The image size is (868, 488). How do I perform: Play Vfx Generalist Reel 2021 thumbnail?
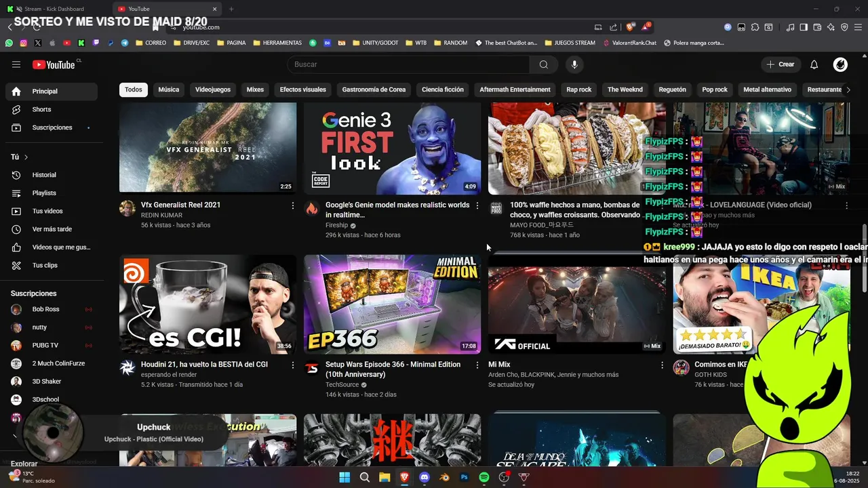[208, 147]
